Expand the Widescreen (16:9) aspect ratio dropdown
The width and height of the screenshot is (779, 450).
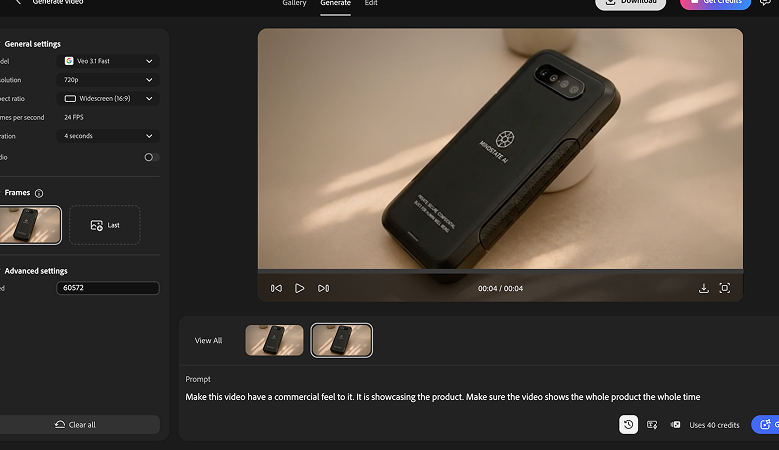pyautogui.click(x=108, y=98)
